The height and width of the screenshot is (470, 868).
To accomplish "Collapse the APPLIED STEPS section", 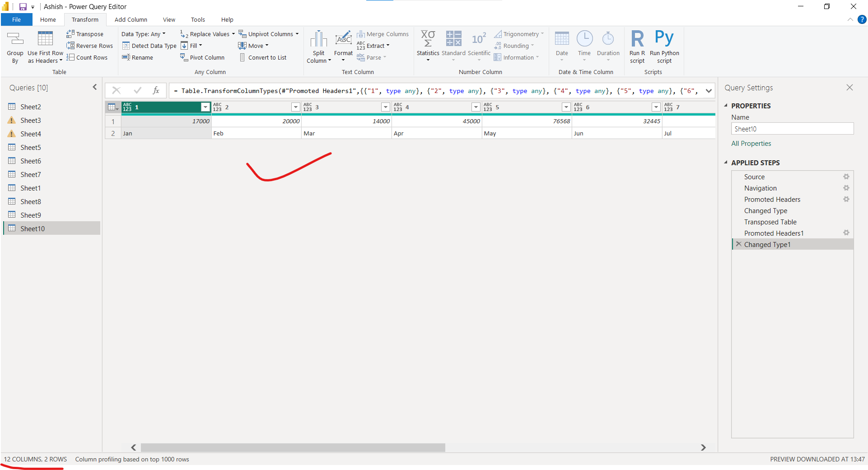I will (726, 163).
